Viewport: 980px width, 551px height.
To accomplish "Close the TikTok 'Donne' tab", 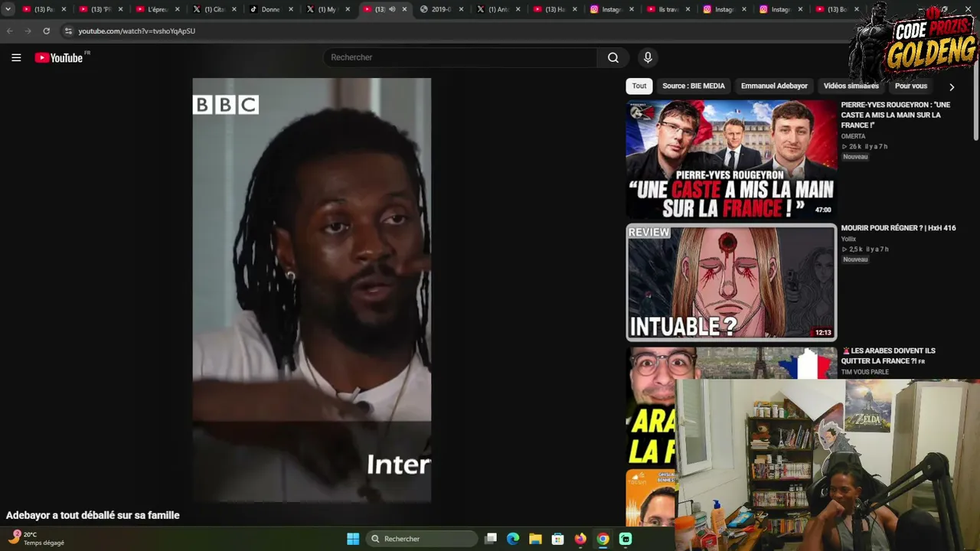I will click(x=291, y=9).
